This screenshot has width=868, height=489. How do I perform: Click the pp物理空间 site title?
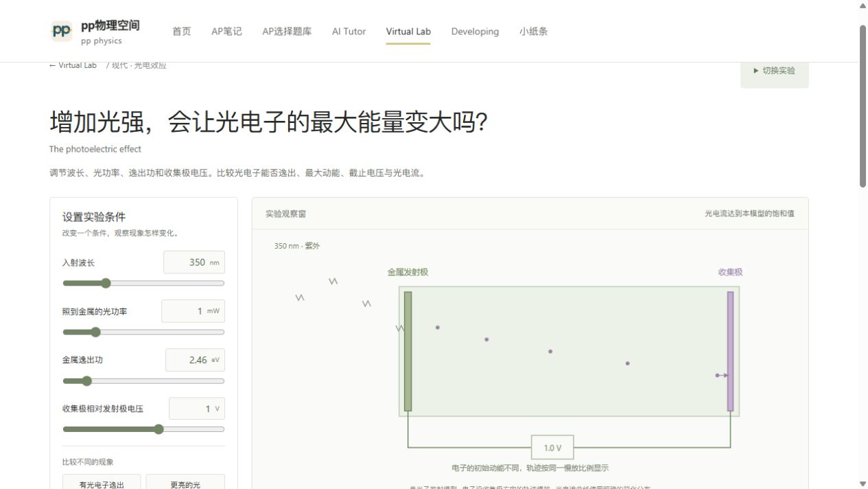click(x=110, y=25)
